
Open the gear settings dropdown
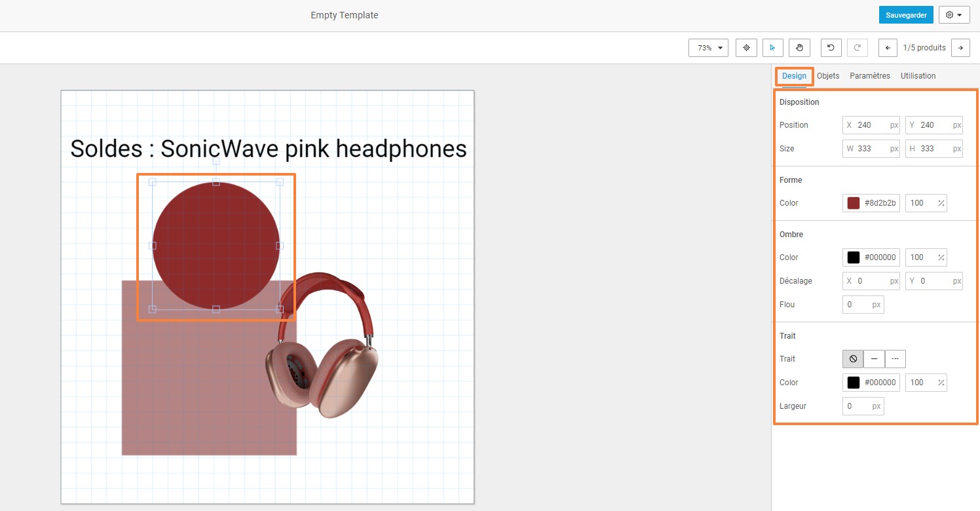[x=954, y=15]
